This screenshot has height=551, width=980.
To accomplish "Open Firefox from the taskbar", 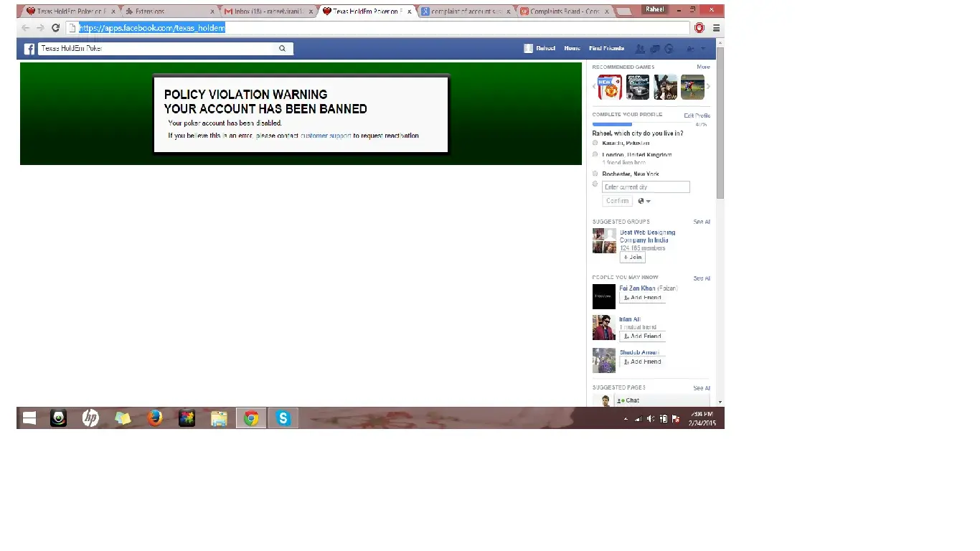I will click(x=155, y=418).
